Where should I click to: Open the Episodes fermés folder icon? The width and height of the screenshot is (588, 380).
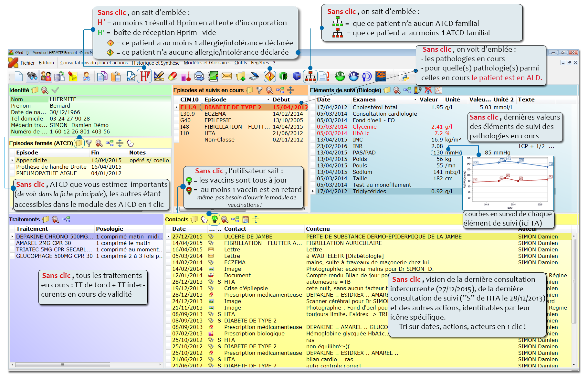79,143
